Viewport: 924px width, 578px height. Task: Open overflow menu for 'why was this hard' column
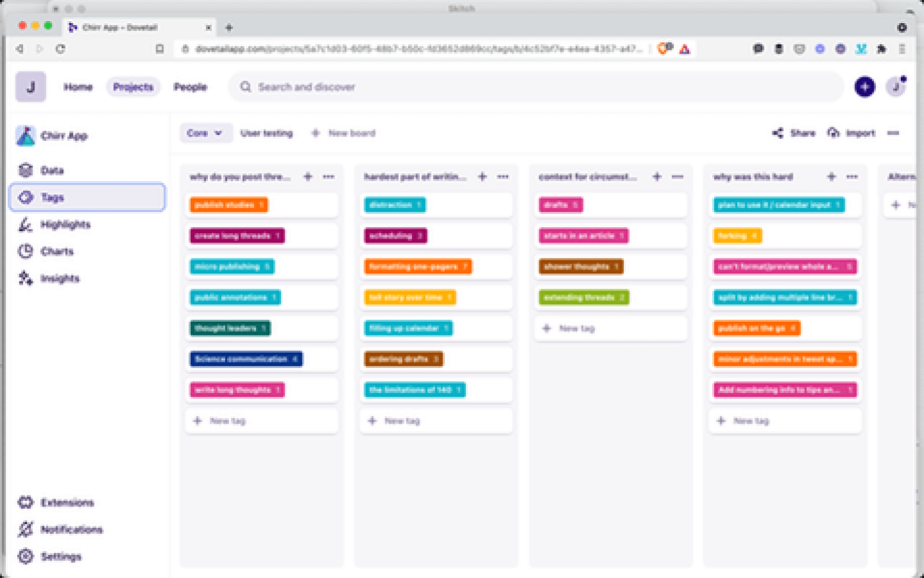click(x=851, y=176)
